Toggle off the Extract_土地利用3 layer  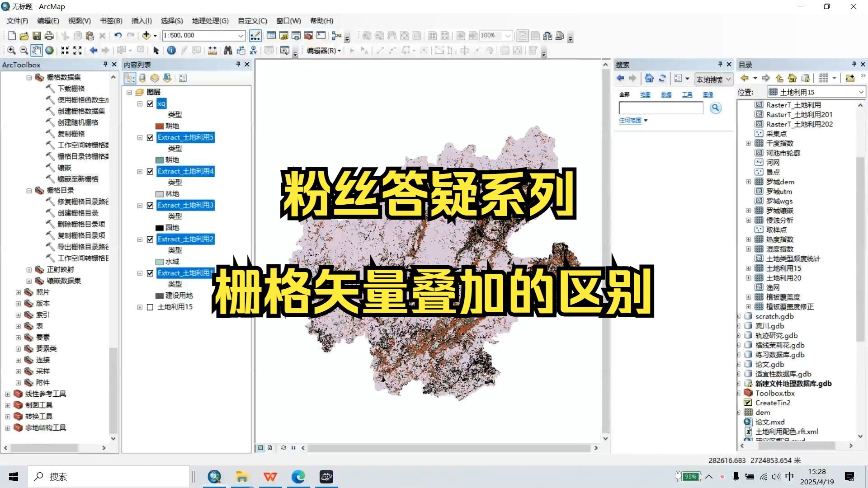coord(150,205)
